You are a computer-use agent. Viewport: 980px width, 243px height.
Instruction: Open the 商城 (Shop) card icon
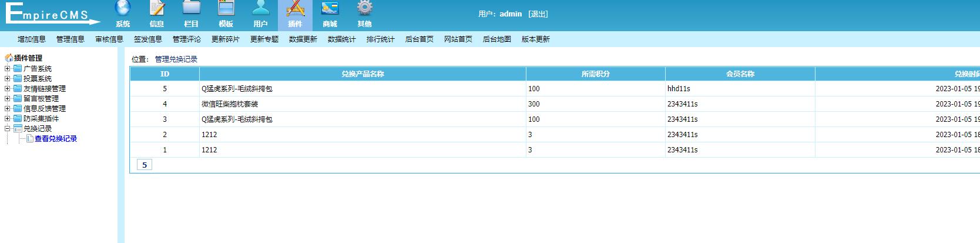point(330,9)
